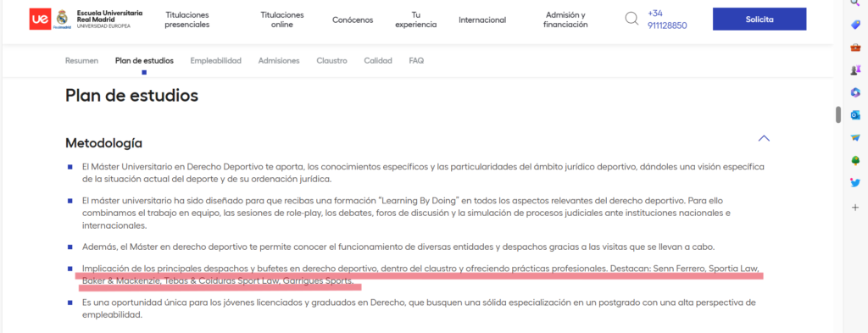Click the page vertical scrollbar thumb
Viewport: 868px width, 333px height.
pyautogui.click(x=838, y=114)
